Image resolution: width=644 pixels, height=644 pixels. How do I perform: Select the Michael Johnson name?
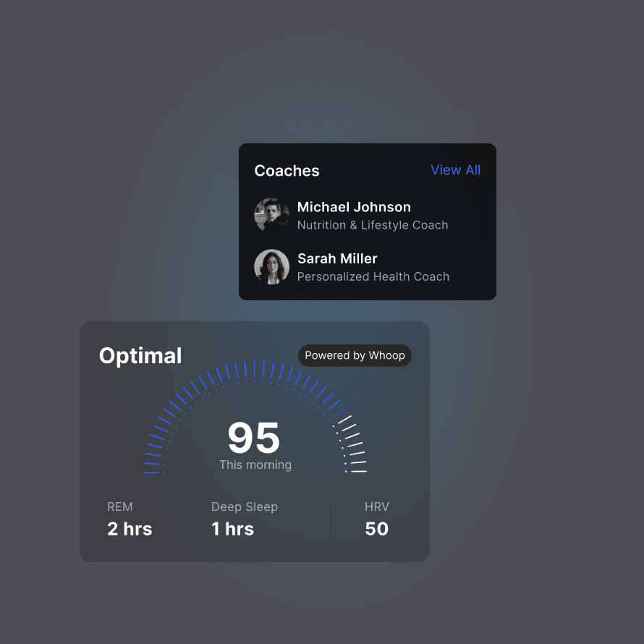pos(353,207)
